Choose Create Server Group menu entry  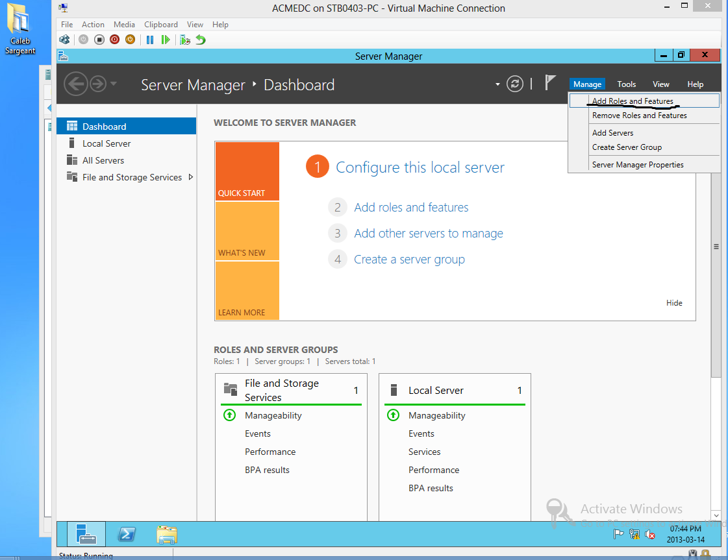[644, 147]
